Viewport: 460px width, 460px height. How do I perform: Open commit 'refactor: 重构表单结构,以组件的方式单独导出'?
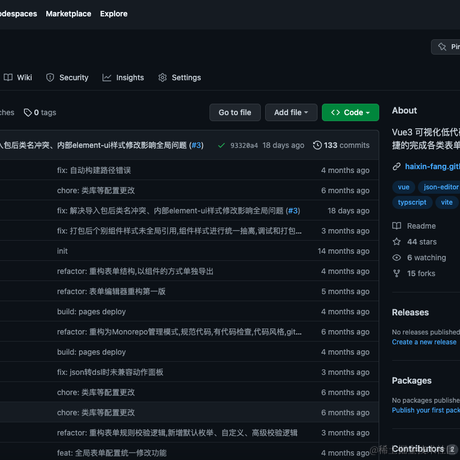coord(135,271)
